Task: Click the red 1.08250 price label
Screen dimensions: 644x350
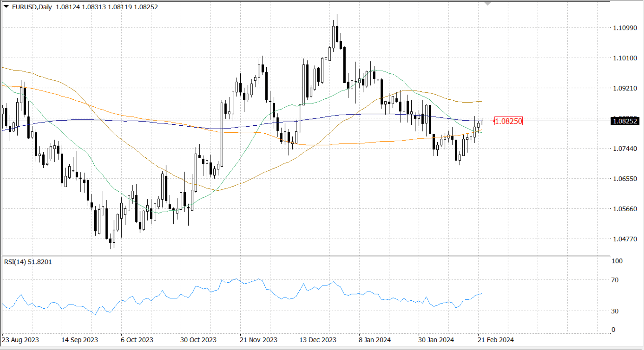Action: 509,121
